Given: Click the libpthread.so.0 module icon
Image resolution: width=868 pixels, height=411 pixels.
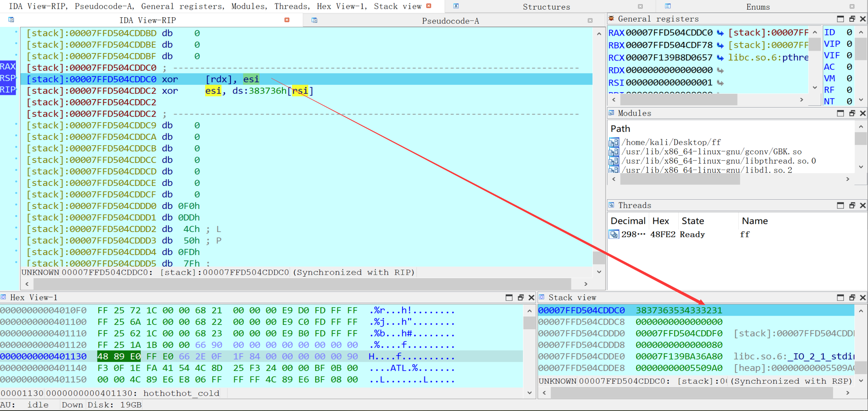Looking at the screenshot, I should pos(614,161).
